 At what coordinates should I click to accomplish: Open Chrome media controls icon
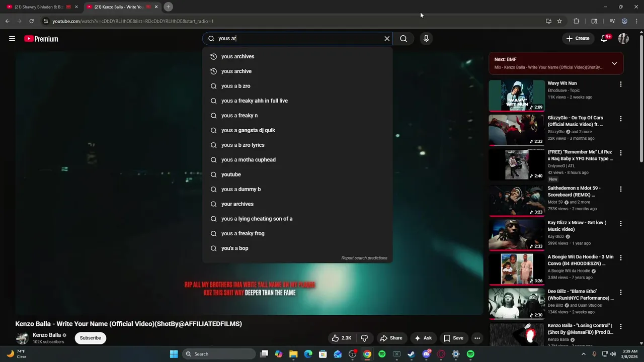(x=612, y=21)
